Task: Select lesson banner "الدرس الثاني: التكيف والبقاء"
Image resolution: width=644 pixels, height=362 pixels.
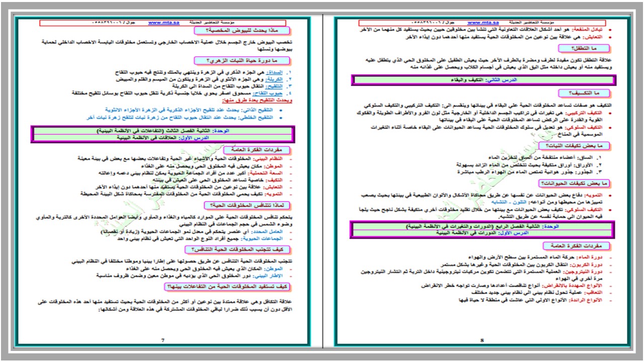Action: (x=483, y=80)
